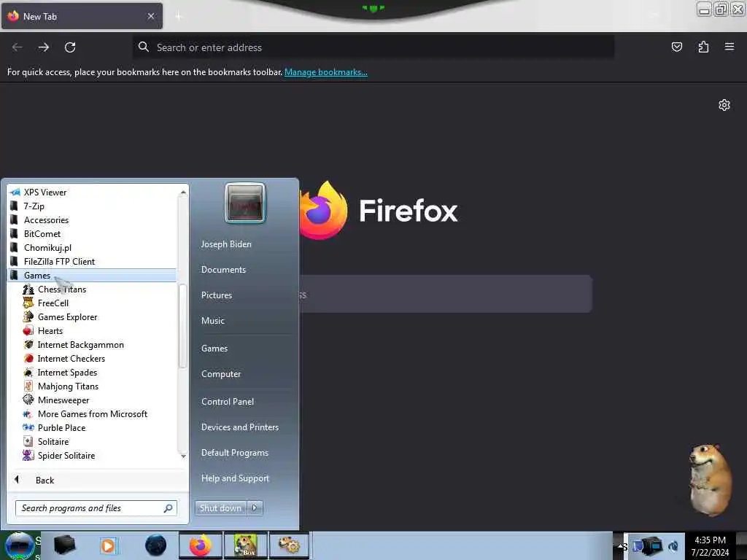747x560 pixels.
Task: Click programs list scrollbar down arrow
Action: 183,456
